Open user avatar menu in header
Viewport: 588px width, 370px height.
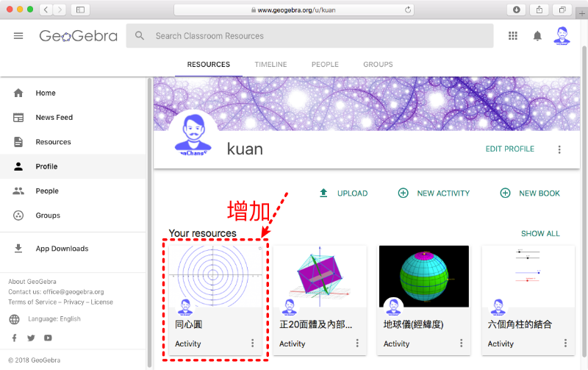point(562,36)
